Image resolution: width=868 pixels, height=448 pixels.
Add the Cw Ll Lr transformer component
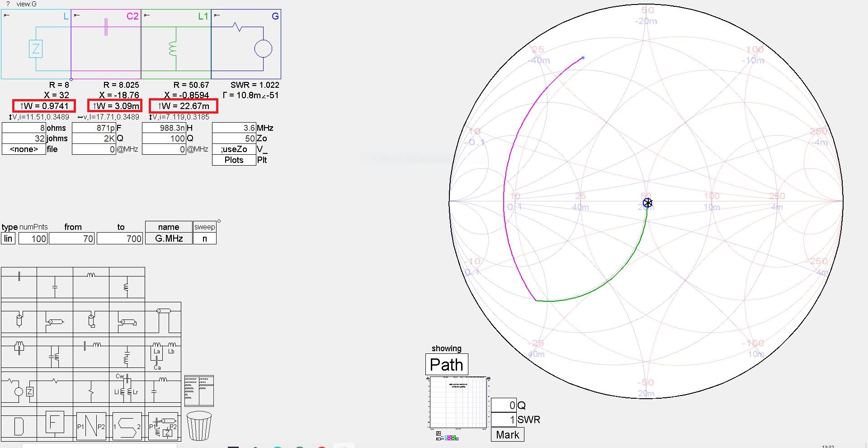pos(127,389)
